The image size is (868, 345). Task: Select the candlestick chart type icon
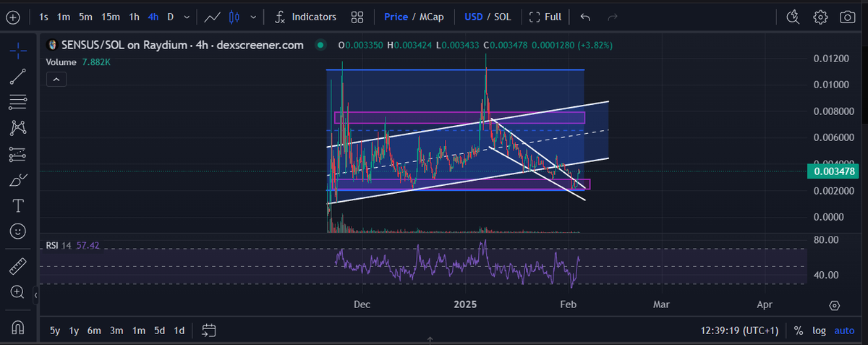tap(234, 17)
